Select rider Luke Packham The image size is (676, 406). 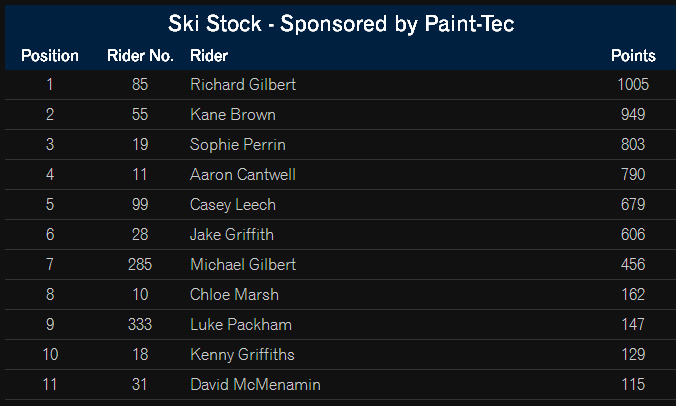click(x=241, y=325)
